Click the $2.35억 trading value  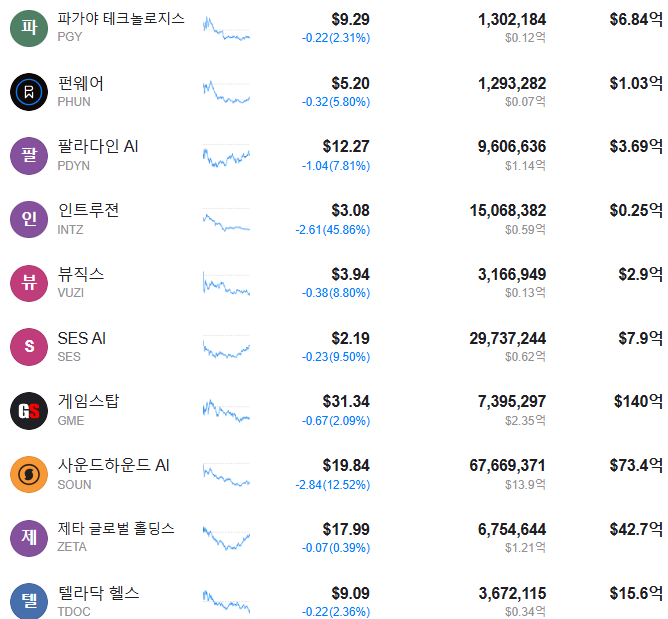pyautogui.click(x=525, y=420)
